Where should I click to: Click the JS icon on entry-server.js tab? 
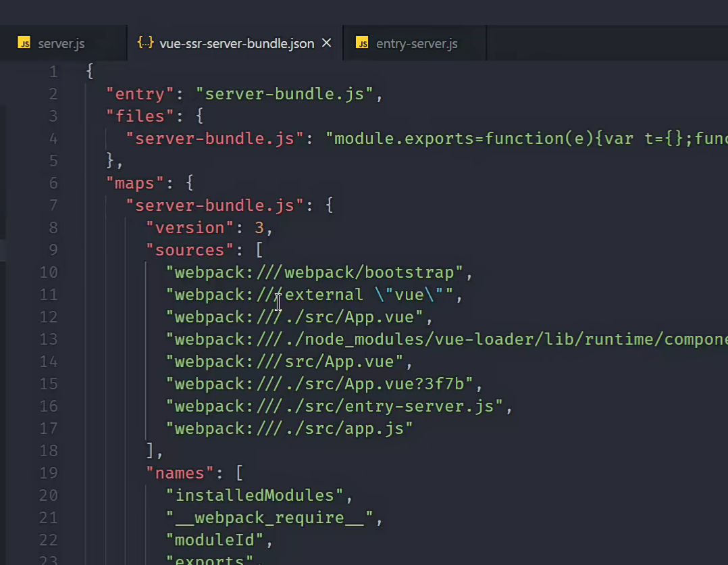tap(362, 44)
